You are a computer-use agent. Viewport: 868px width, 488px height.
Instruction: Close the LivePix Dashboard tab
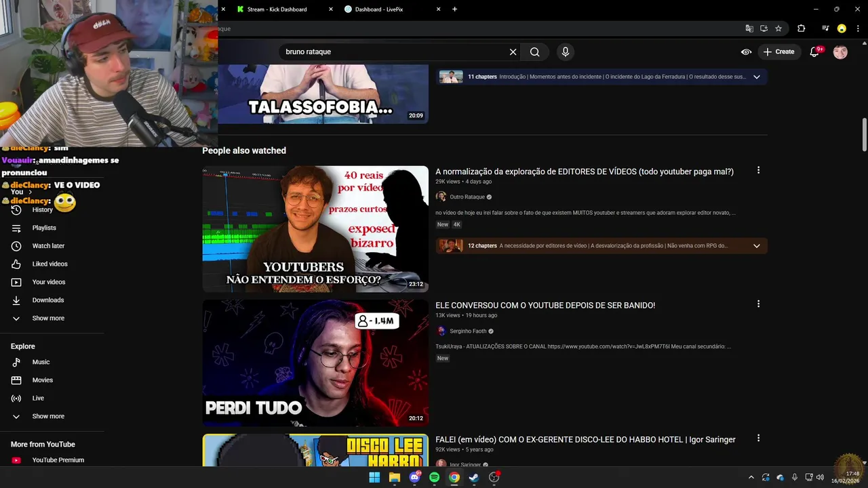(x=438, y=9)
